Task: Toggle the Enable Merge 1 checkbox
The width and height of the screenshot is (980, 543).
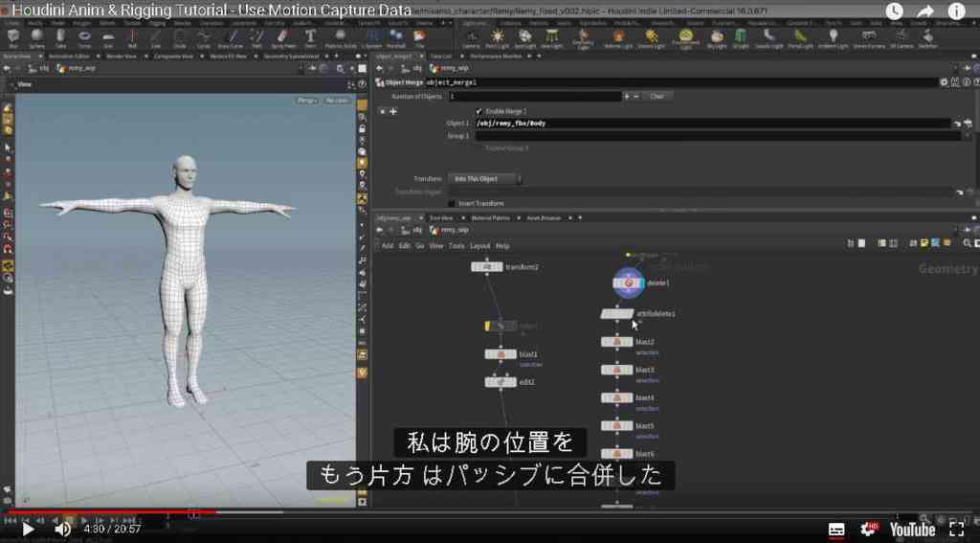Action: pos(479,111)
